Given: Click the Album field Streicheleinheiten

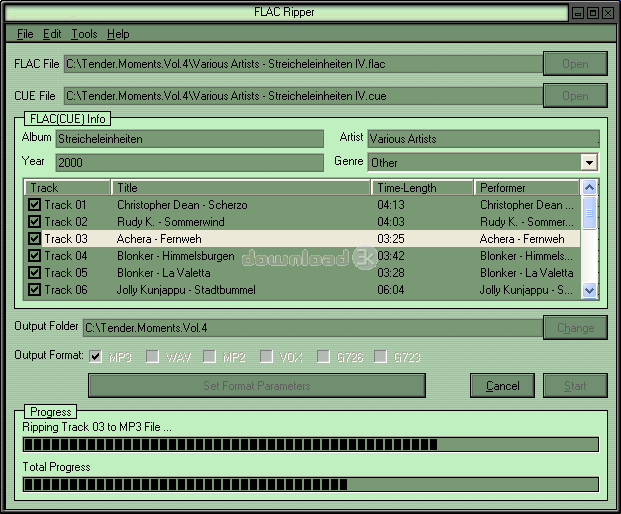Looking at the screenshot, I should click(190, 139).
